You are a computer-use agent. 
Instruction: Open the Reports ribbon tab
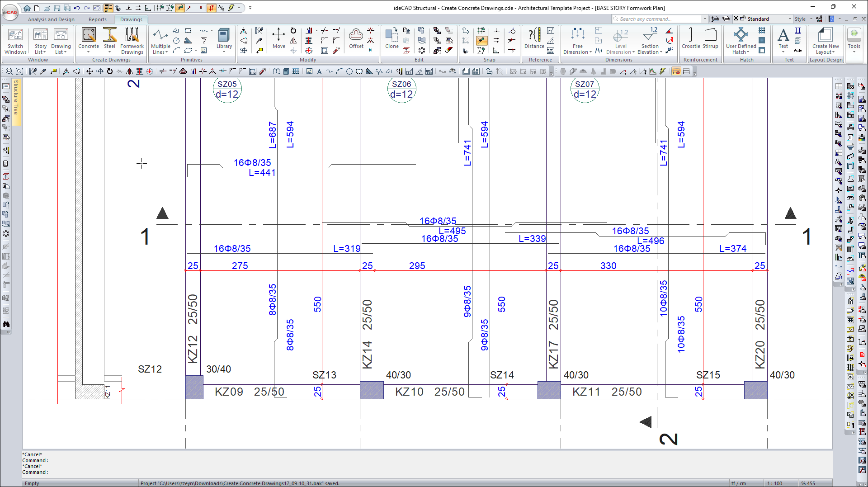98,19
